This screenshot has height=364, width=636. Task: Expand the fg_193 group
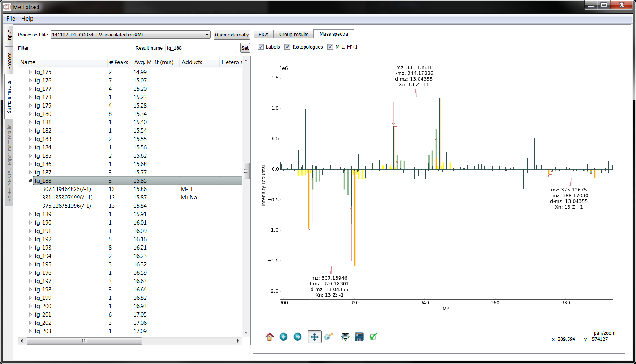point(30,247)
